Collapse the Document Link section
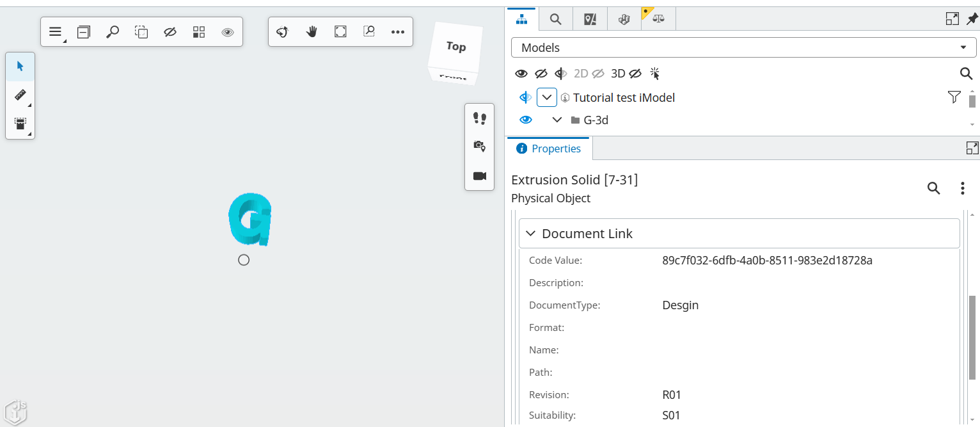Viewport: 980px width, 427px height. coord(530,233)
